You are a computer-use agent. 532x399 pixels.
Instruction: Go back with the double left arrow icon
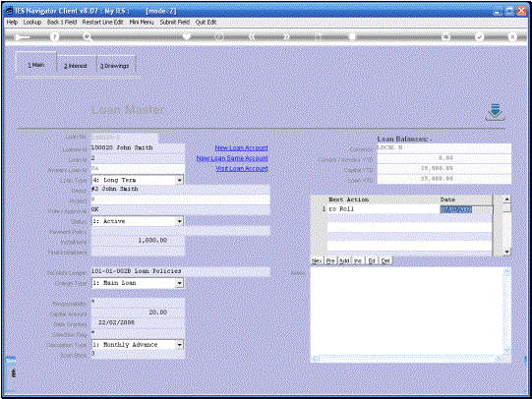pyautogui.click(x=252, y=36)
